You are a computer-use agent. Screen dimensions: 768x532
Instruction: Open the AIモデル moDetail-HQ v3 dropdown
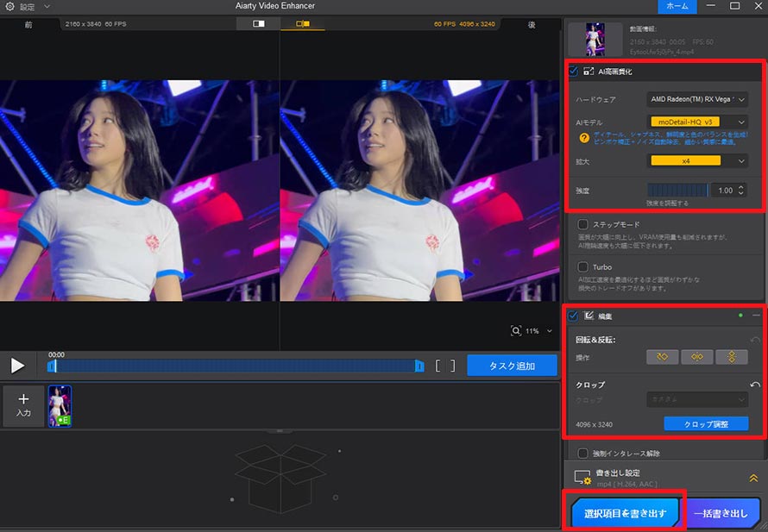click(697, 122)
